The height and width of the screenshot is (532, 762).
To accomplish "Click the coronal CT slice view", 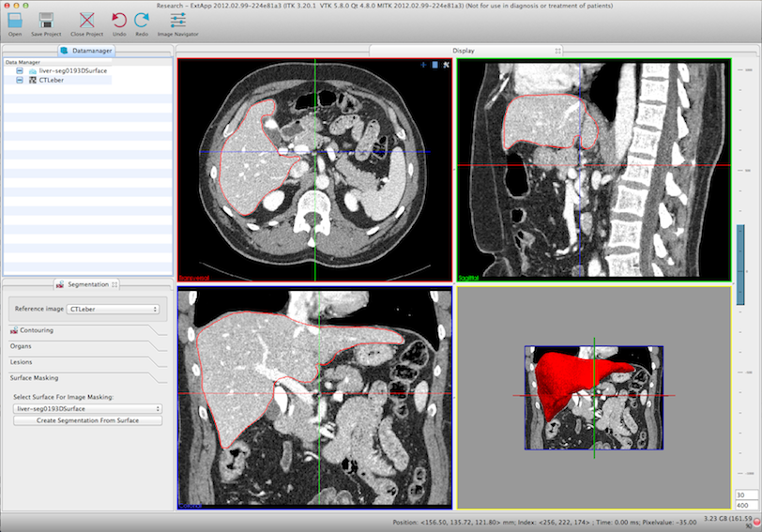I will 315,398.
